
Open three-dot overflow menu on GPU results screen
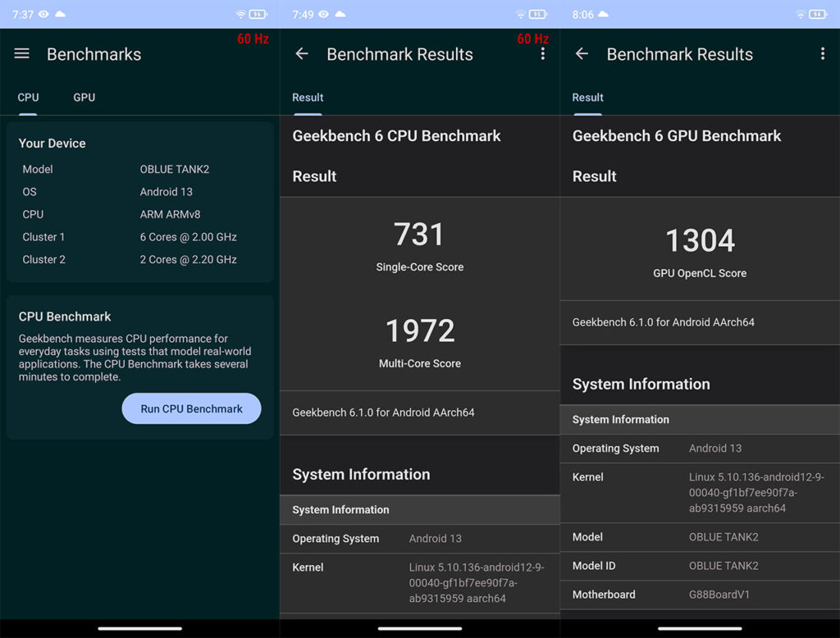(x=822, y=53)
